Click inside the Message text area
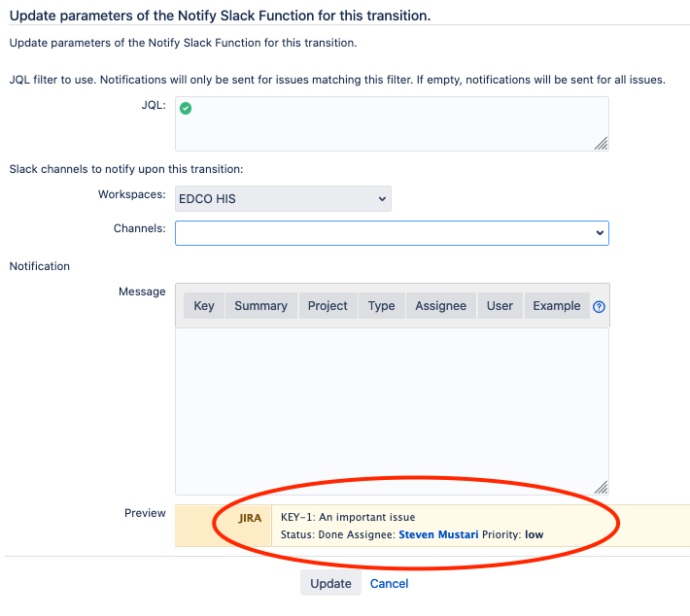This screenshot has height=616, width=690. [x=392, y=411]
